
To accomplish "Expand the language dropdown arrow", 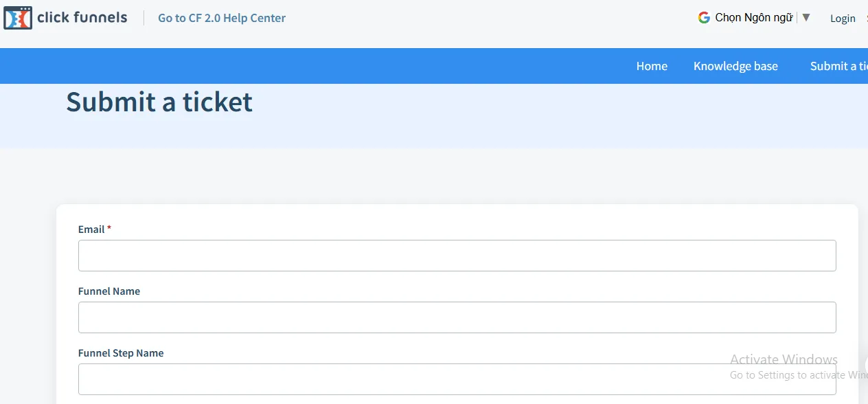I will (x=806, y=17).
